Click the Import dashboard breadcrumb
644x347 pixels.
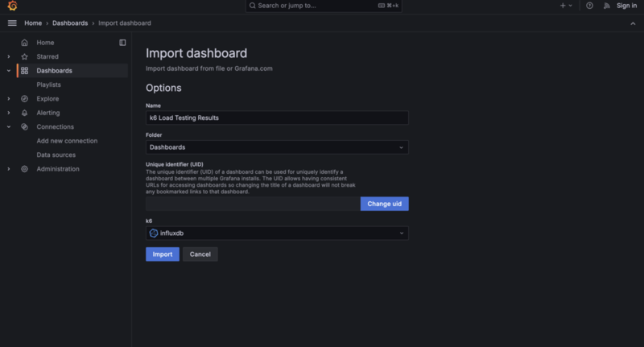click(x=125, y=23)
